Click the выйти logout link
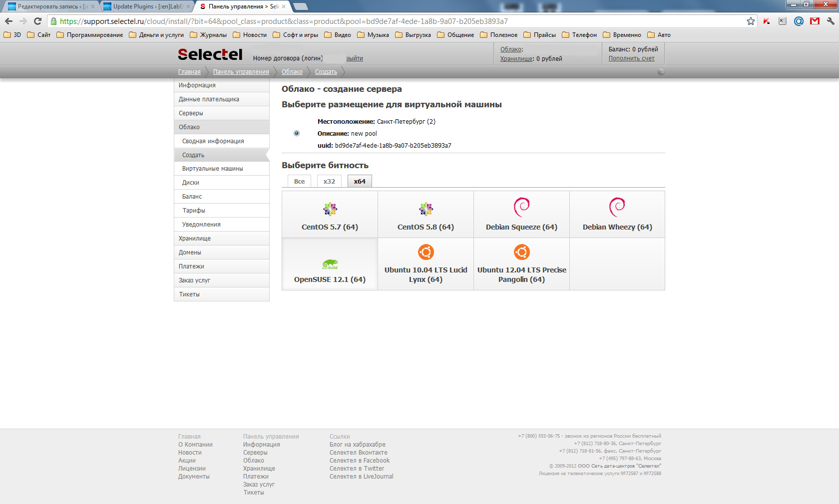Screen dimensions: 839x504 pos(354,58)
